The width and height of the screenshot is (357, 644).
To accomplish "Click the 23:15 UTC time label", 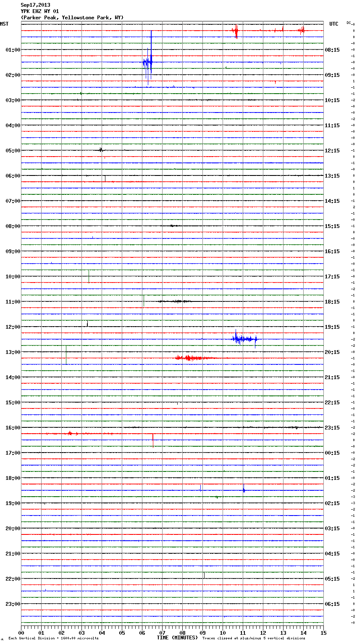I will click(332, 428).
